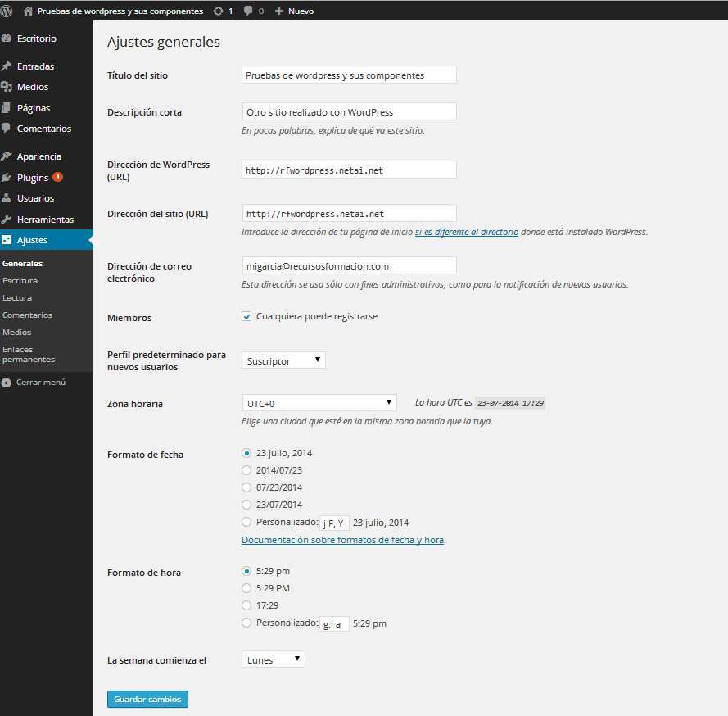Click the Guardar cambios button
The width and height of the screenshot is (728, 716).
point(147,700)
